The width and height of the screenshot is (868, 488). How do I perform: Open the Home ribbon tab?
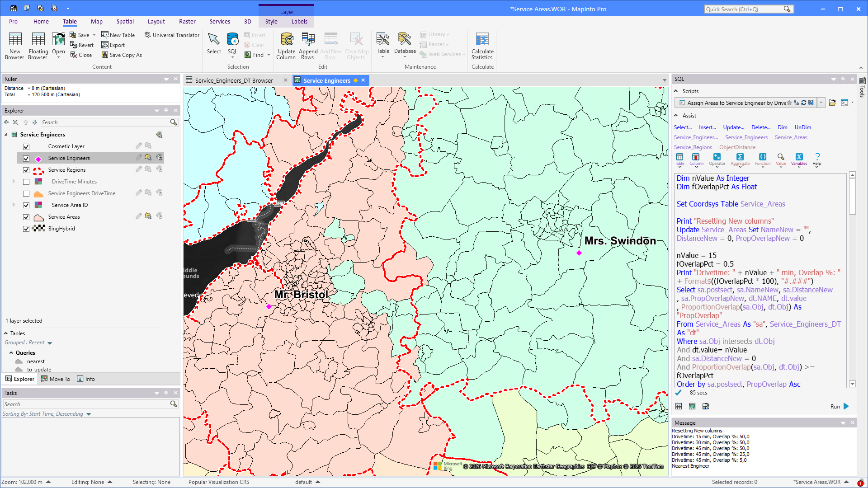41,22
